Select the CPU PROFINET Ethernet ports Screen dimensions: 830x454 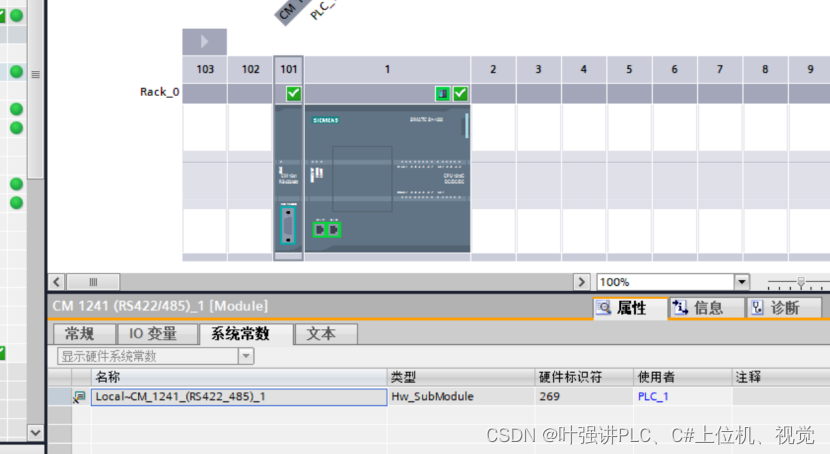[x=327, y=230]
